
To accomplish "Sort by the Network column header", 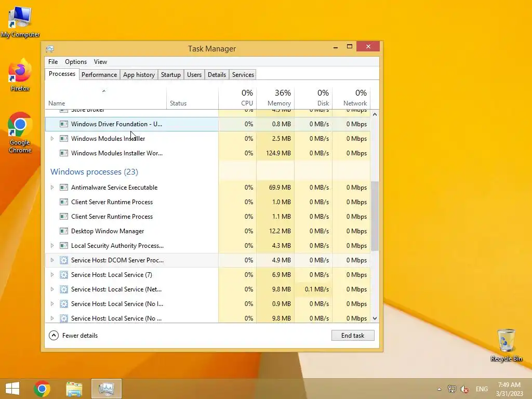I will pyautogui.click(x=351, y=98).
